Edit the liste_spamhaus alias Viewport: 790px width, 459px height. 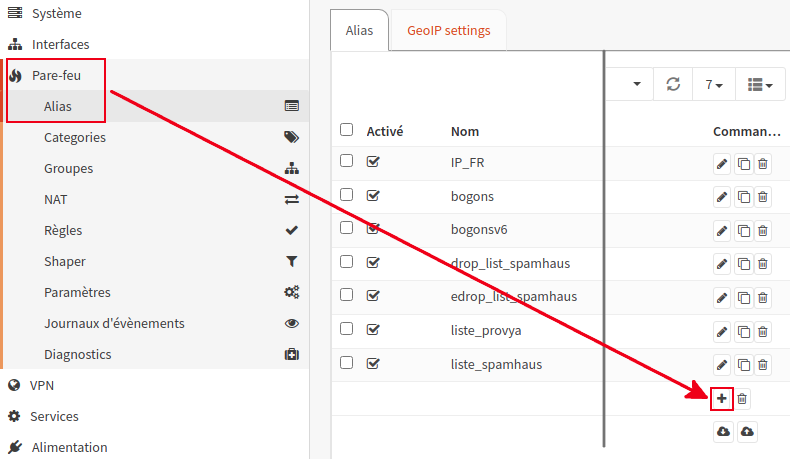pos(722,365)
